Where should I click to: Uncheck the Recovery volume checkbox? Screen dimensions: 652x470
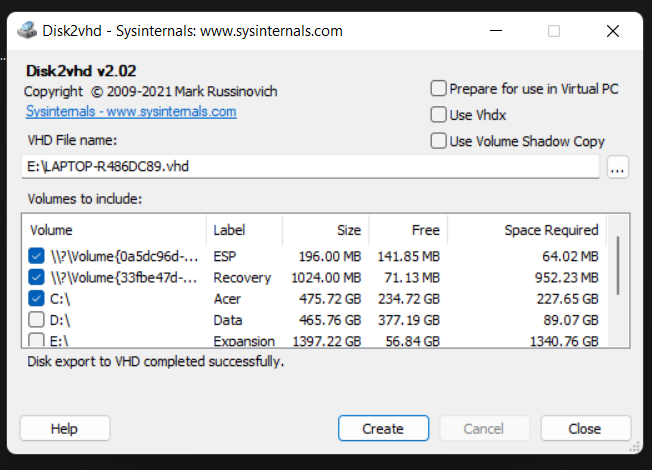[36, 277]
